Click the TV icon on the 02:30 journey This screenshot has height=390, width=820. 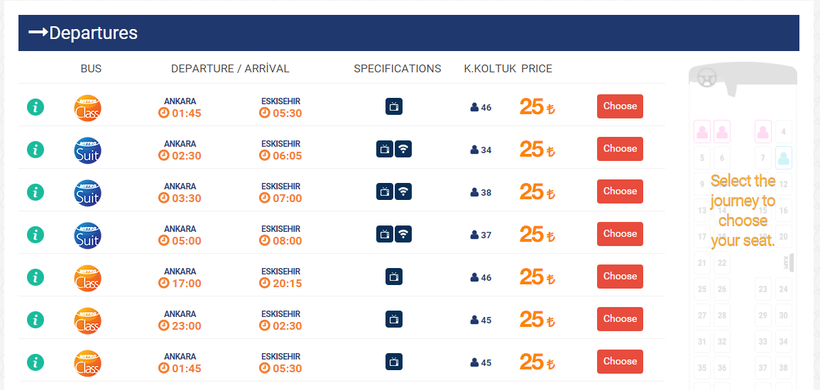[x=384, y=149]
